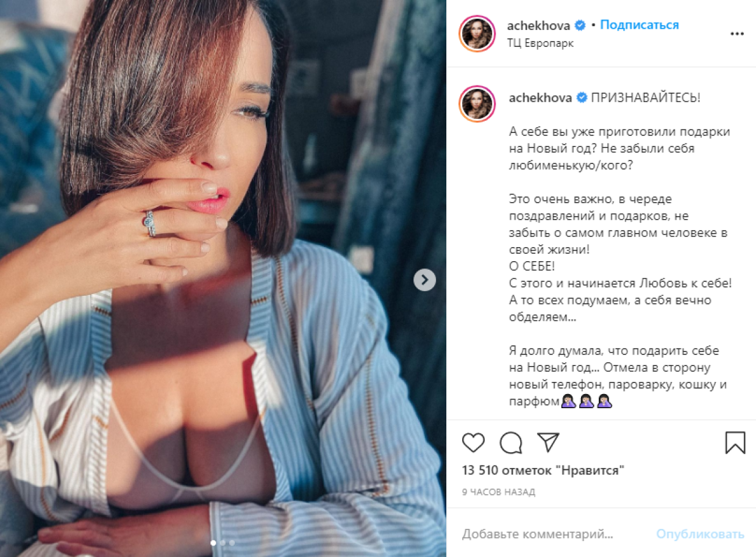Open the ТЦ Европарк location link
Image resolution: width=756 pixels, height=557 pixels.
coord(540,44)
